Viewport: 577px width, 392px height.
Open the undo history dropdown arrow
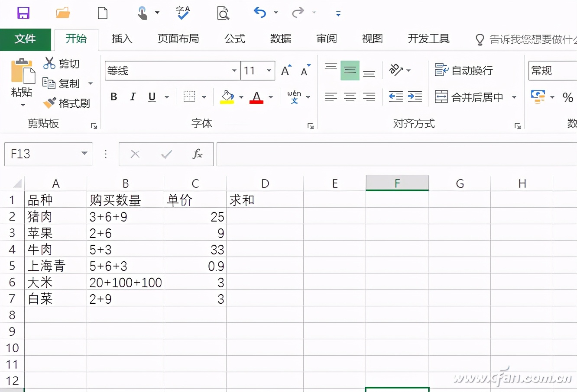pos(276,13)
